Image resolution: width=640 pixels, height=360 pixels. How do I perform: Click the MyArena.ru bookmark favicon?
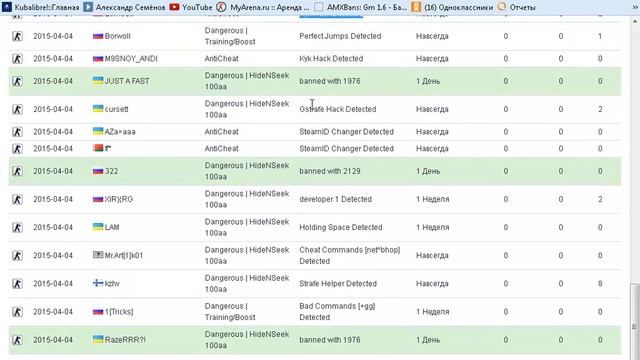[221, 7]
